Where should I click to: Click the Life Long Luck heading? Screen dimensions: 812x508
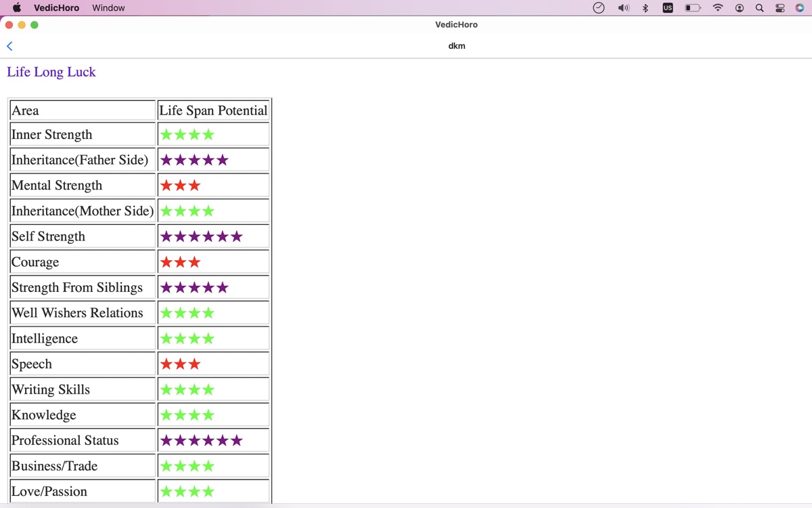[x=51, y=72]
